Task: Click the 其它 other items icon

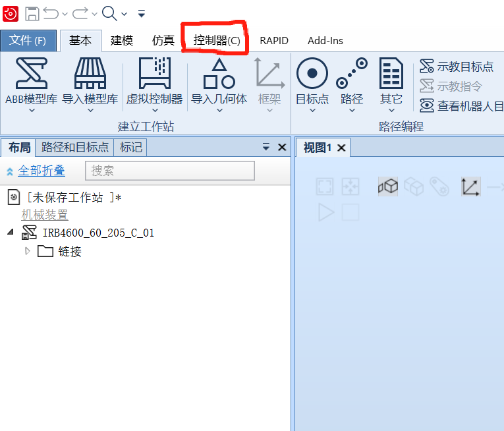Action: tap(391, 73)
